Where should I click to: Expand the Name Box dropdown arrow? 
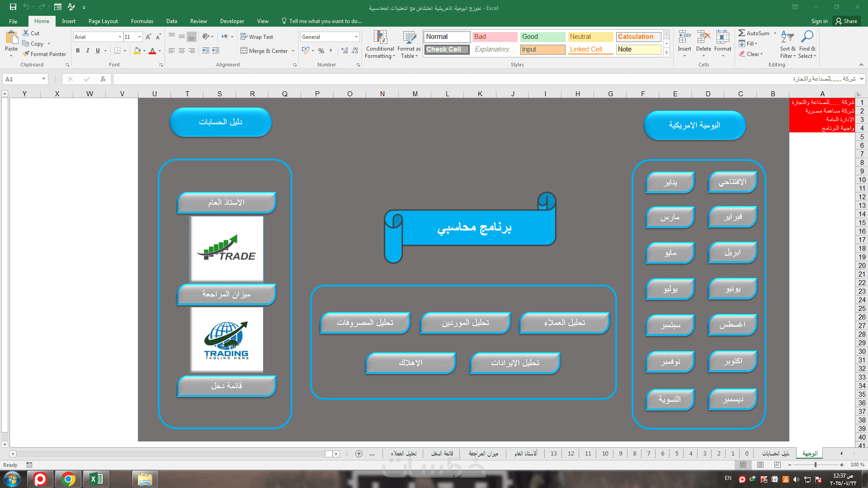43,79
